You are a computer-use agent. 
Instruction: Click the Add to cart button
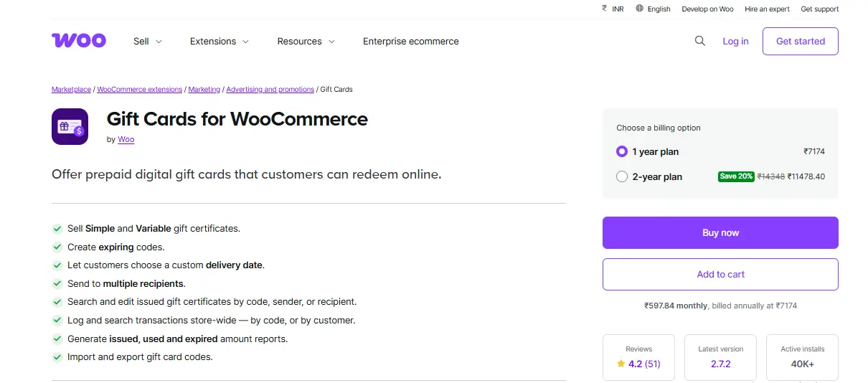(x=720, y=274)
